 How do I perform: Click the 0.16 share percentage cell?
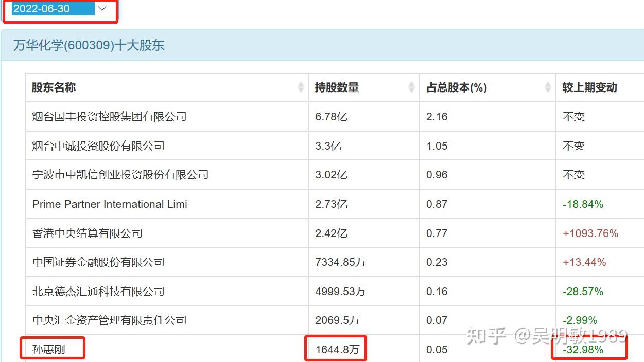(x=437, y=292)
